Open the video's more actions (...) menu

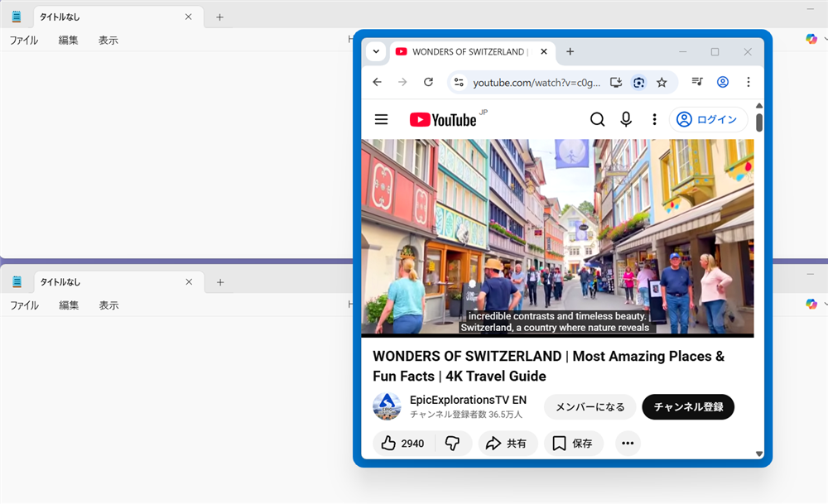coord(628,444)
